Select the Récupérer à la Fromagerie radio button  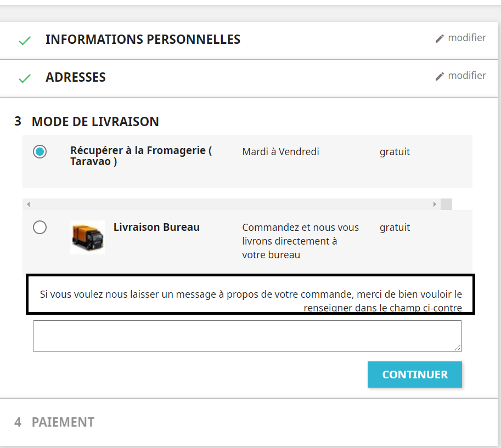tap(40, 151)
